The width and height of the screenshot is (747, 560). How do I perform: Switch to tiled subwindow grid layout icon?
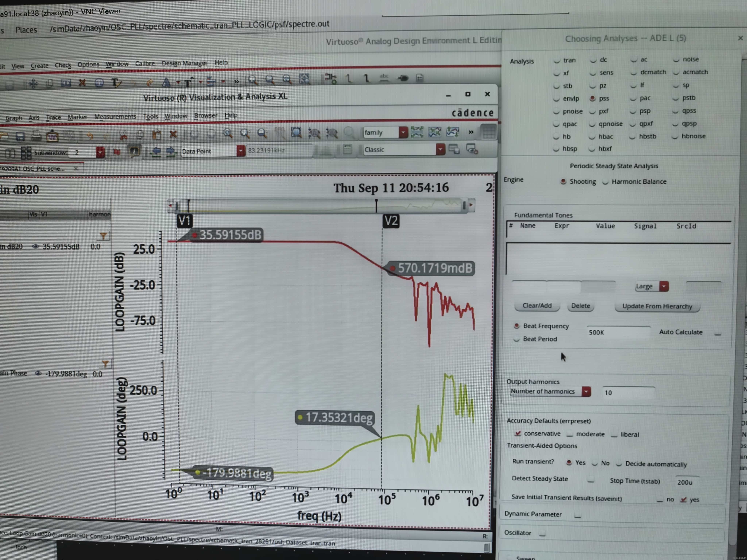(26, 153)
